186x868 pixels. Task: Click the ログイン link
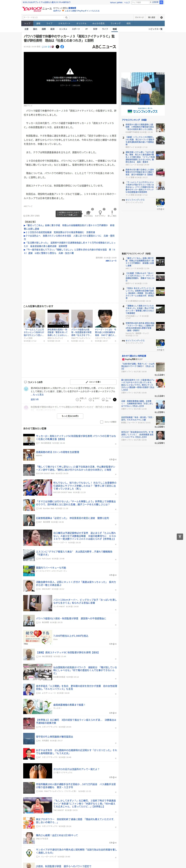coord(57,11)
